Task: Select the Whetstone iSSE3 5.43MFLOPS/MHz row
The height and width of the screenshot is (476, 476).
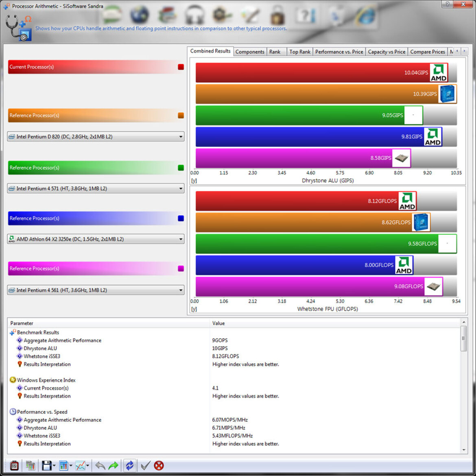Action: pos(234,436)
